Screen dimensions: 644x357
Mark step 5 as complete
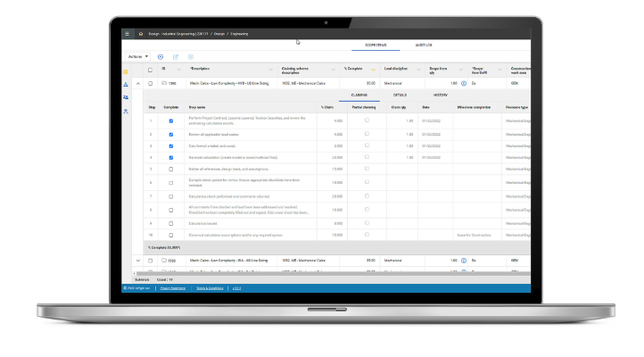[x=171, y=170]
